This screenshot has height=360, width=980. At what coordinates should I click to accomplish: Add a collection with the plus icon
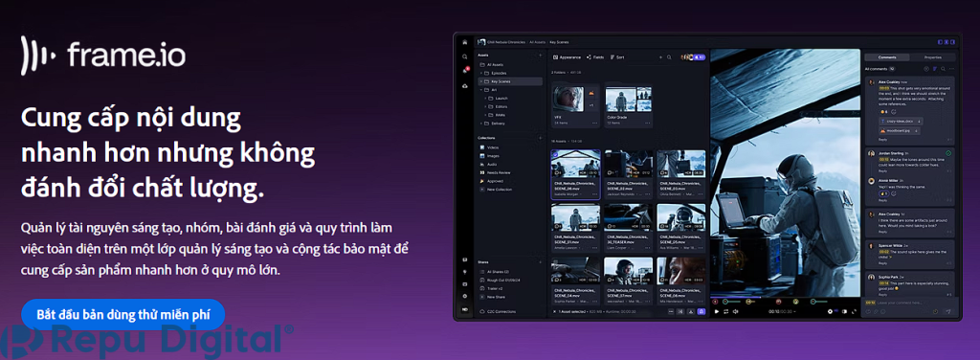point(540,138)
